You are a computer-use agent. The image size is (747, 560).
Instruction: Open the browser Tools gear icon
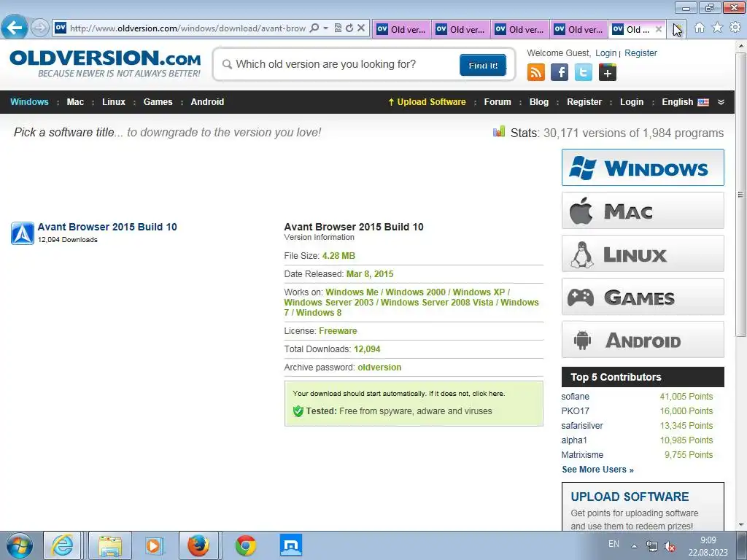coord(735,28)
